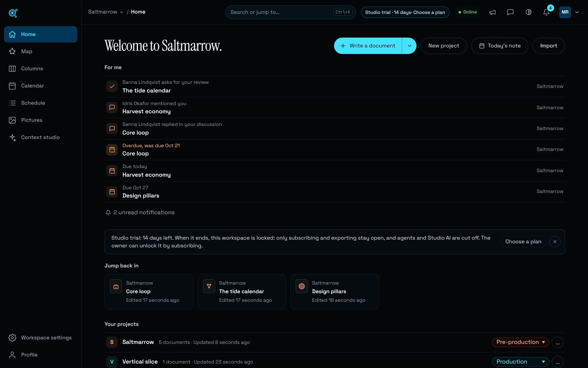The image size is (588, 368).
Task: Expand the Saltmarrow workspace breadcrumb dropdown
Action: [x=106, y=12]
